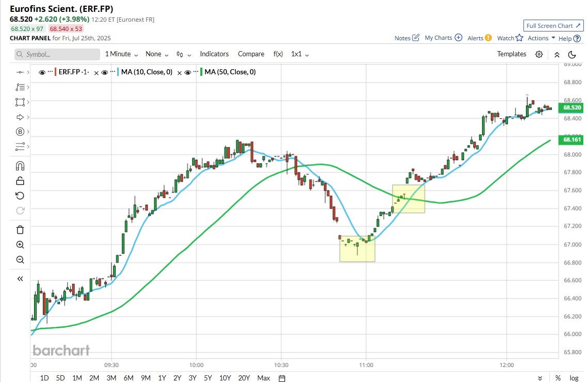Collapse the left drawing toolbar
The width and height of the screenshot is (588, 382).
20,279
